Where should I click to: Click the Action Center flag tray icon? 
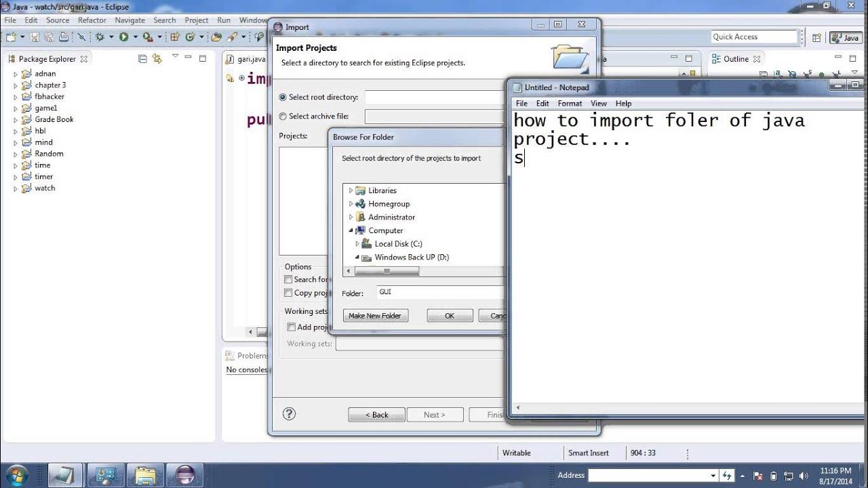click(759, 476)
